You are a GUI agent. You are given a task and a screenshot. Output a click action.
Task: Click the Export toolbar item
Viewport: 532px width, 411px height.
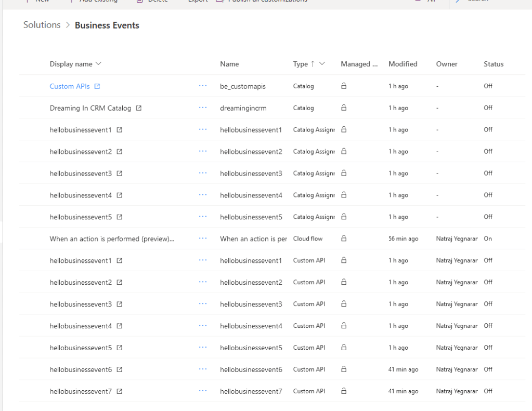pos(197,2)
